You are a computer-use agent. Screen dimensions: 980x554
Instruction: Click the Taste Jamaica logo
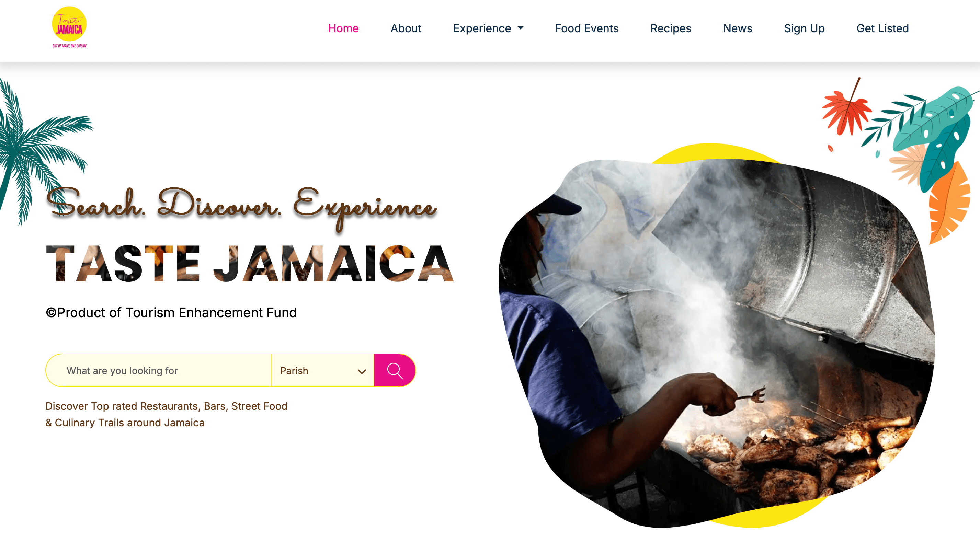point(69,27)
